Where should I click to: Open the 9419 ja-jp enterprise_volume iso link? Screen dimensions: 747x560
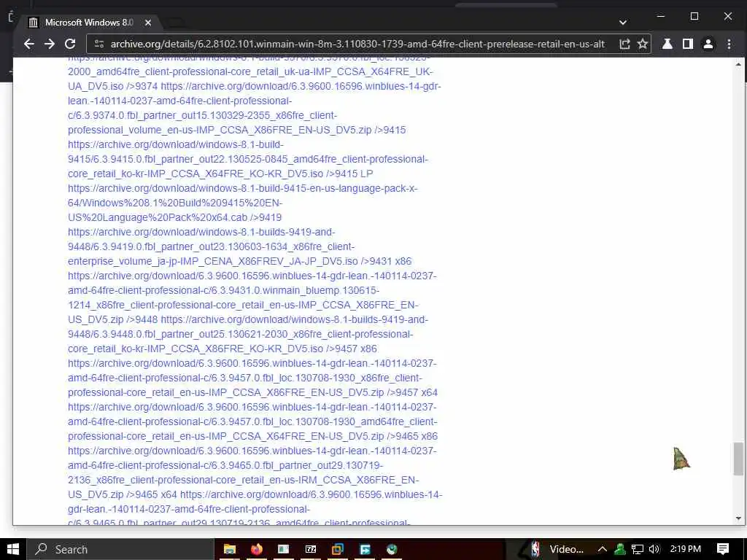[212, 246]
